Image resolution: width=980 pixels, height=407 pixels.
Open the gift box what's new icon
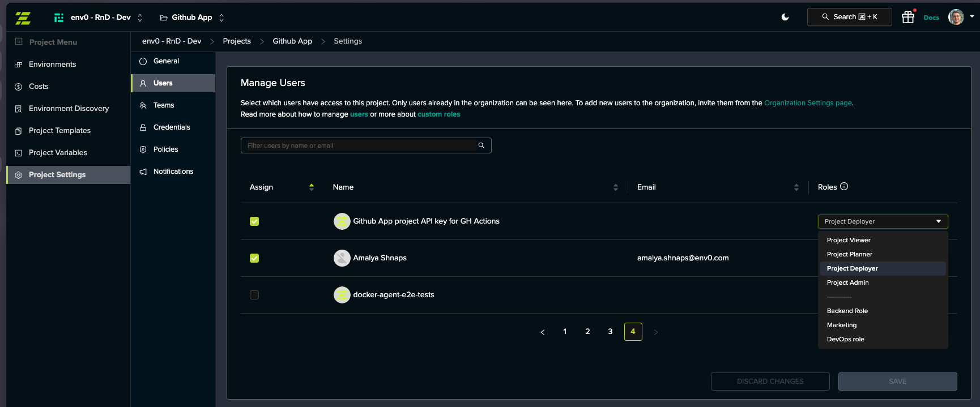[x=908, y=17]
